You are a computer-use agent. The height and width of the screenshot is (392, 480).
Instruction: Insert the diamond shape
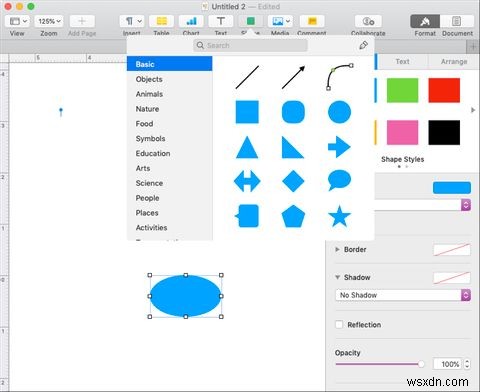(293, 181)
